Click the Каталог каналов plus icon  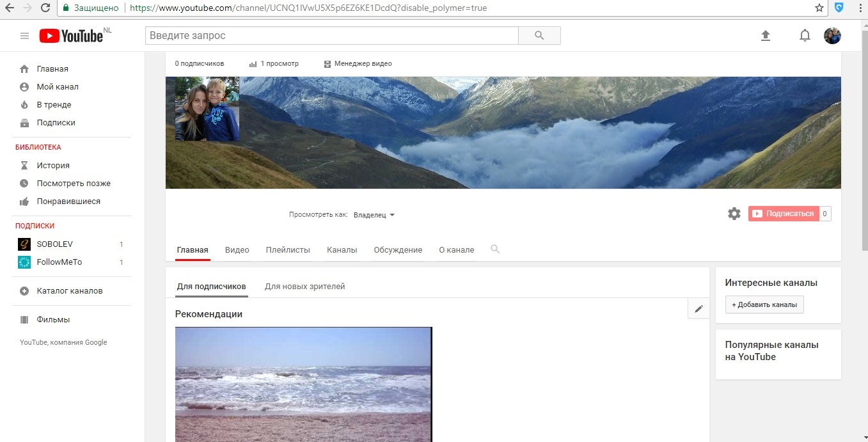pyautogui.click(x=24, y=291)
